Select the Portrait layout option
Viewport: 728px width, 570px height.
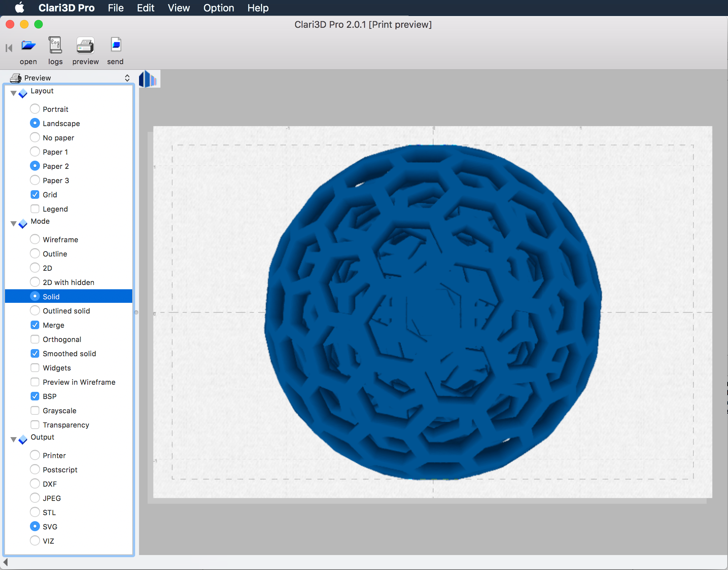[35, 109]
